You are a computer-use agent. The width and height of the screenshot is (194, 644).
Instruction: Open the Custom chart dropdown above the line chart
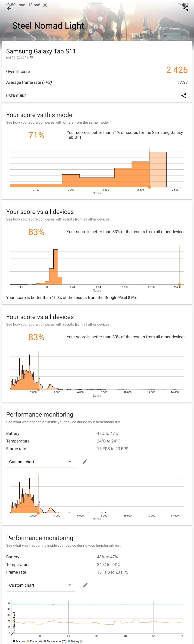pyautogui.click(x=40, y=585)
